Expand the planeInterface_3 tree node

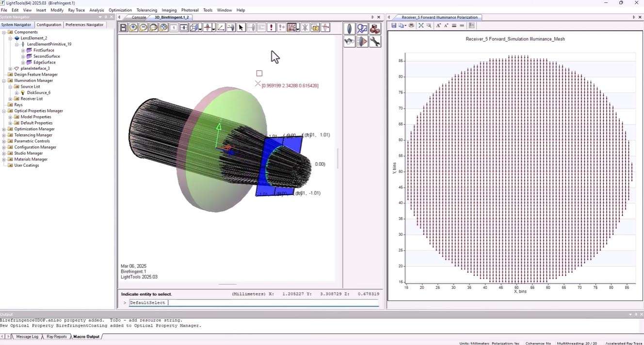pos(10,68)
